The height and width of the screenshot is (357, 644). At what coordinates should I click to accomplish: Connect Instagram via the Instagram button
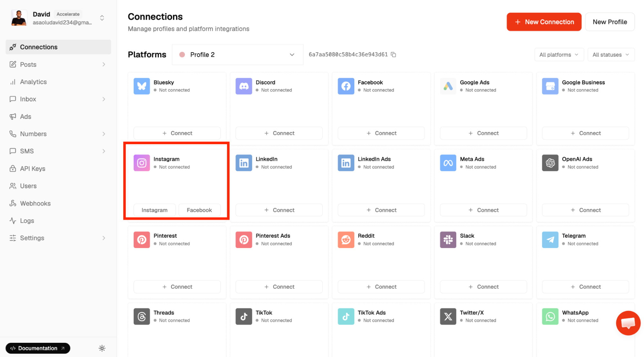(155, 210)
